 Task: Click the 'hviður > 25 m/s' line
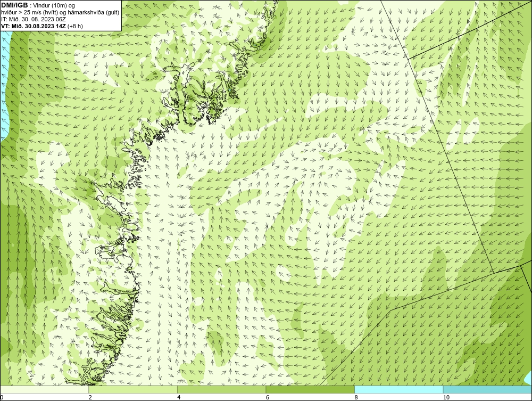(x=60, y=12)
